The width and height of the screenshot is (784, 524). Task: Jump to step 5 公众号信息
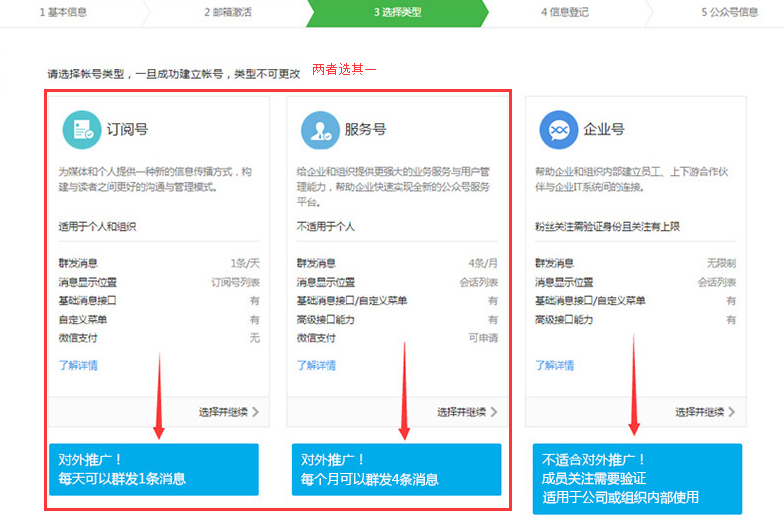[729, 12]
